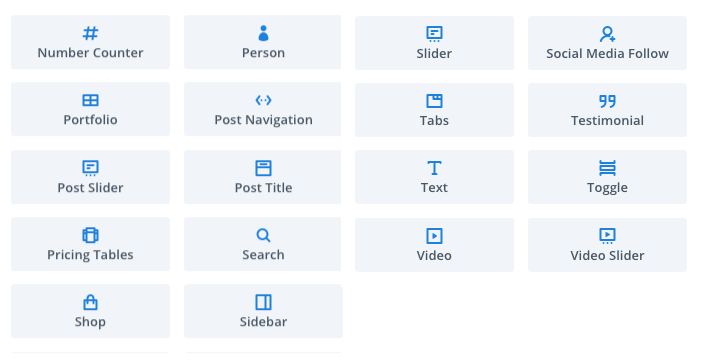Click the Person module icon
Viewport: 709px width, 364px height.
[x=263, y=33]
